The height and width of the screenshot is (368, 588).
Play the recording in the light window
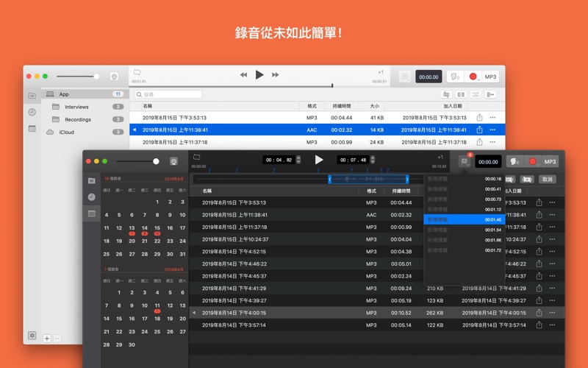[259, 75]
